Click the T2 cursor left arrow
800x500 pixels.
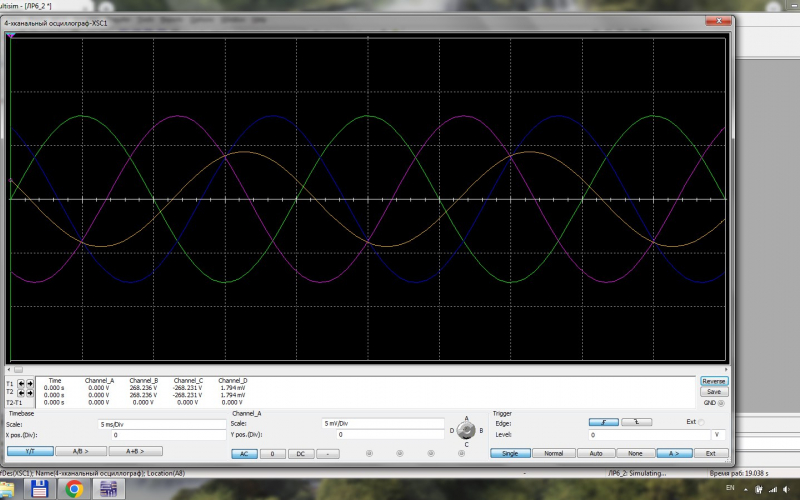pos(21,393)
